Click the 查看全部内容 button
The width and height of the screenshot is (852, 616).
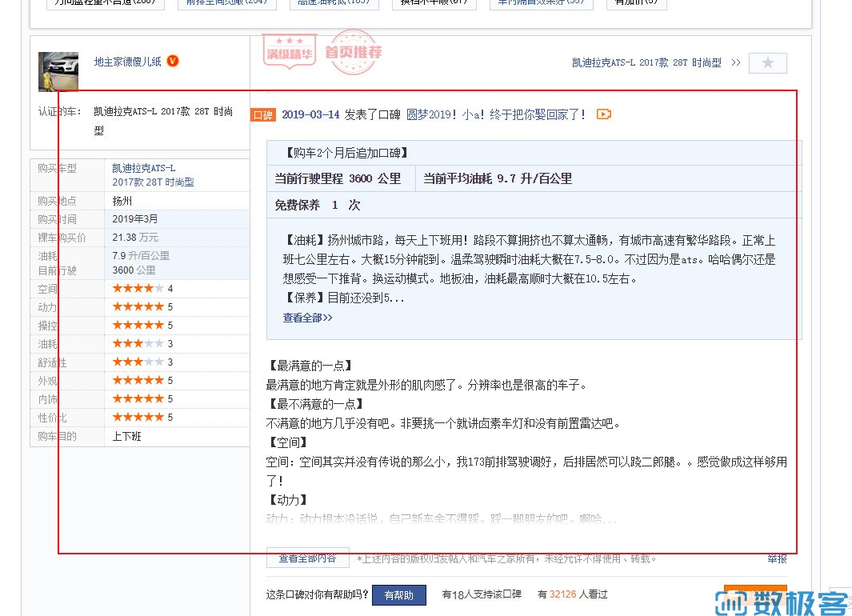coord(307,558)
